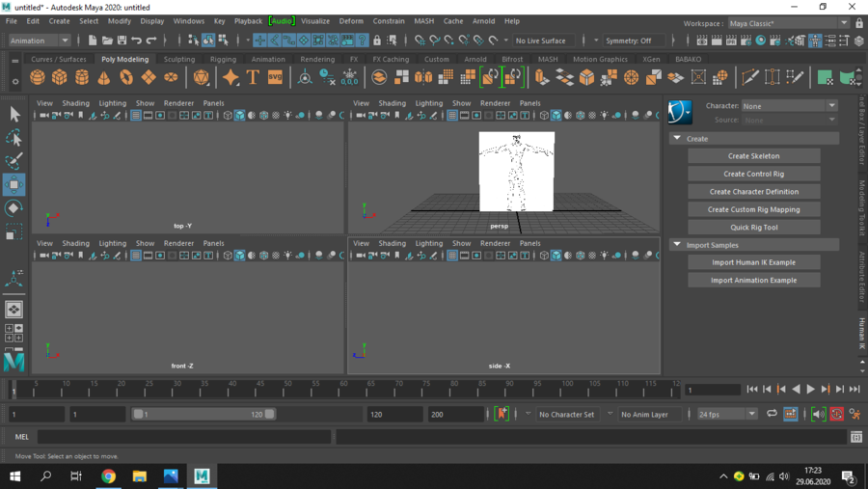The image size is (868, 489).
Task: Select the Select tool arrow in toolbox
Action: [x=14, y=114]
